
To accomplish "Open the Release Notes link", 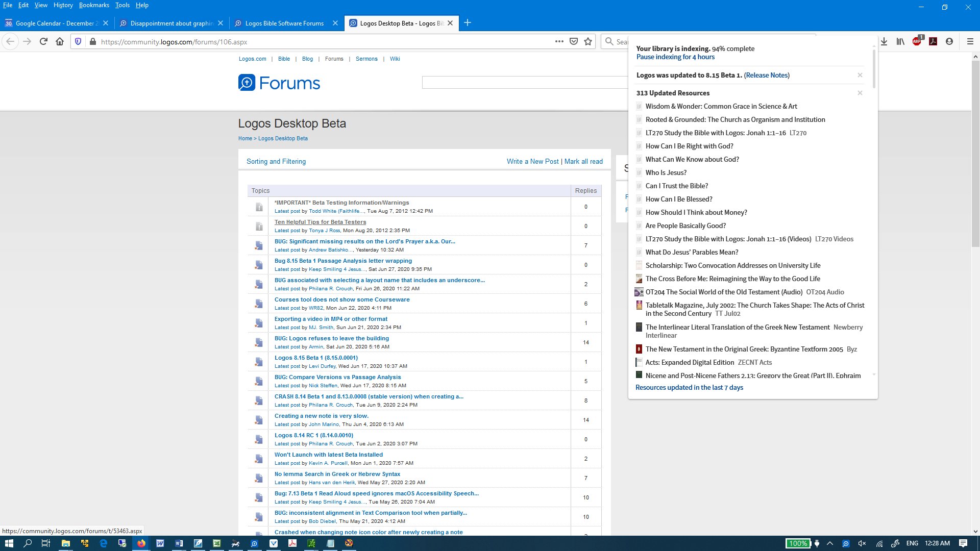I will click(767, 75).
